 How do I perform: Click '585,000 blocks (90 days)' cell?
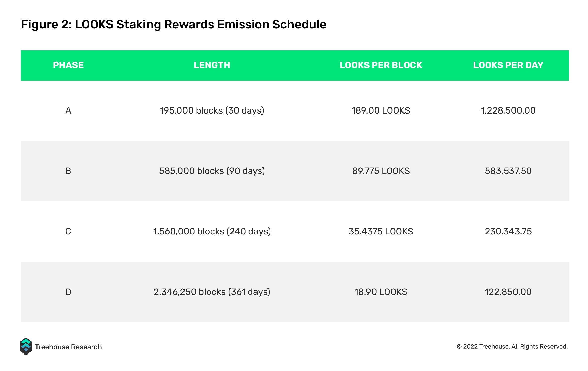point(212,171)
